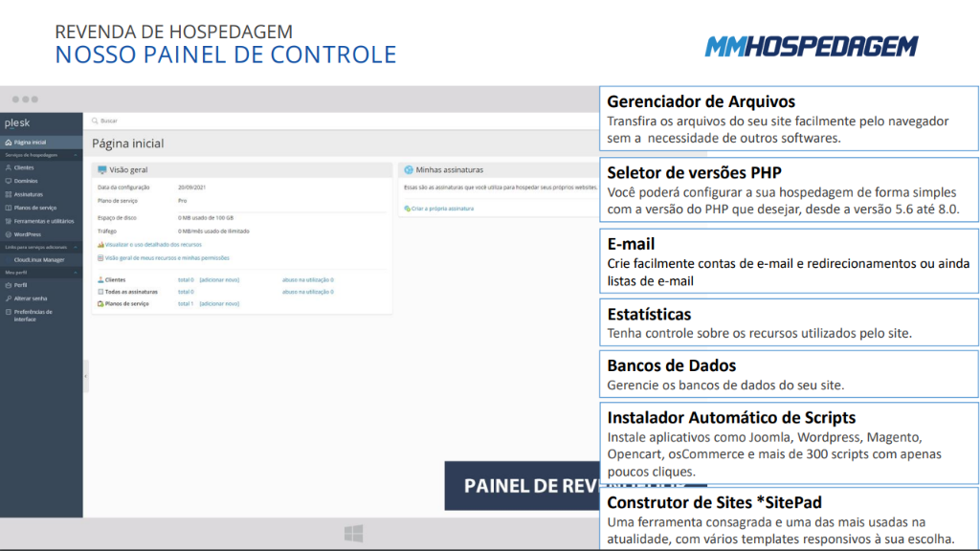Open the Página inicial home icon in sidebar
The height and width of the screenshot is (551, 980).
[8, 143]
